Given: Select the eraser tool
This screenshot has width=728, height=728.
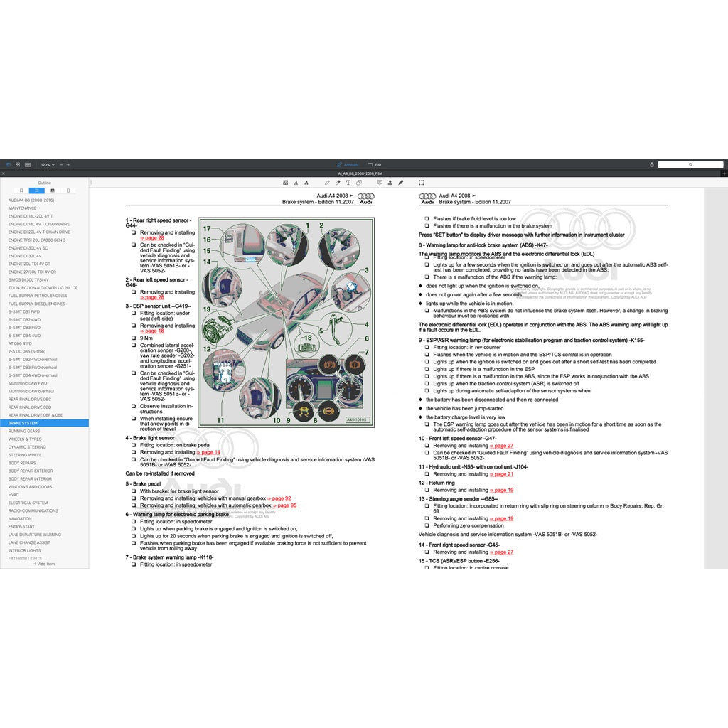Looking at the screenshot, I should pos(338,183).
